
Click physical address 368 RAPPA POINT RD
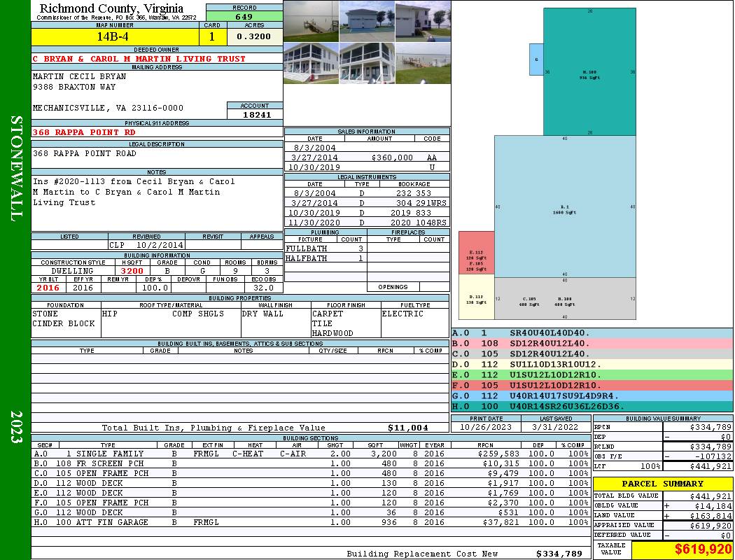pos(84,132)
